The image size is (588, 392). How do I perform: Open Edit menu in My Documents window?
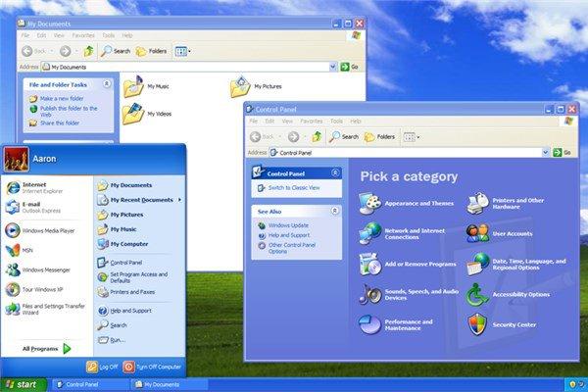pyautogui.click(x=41, y=35)
